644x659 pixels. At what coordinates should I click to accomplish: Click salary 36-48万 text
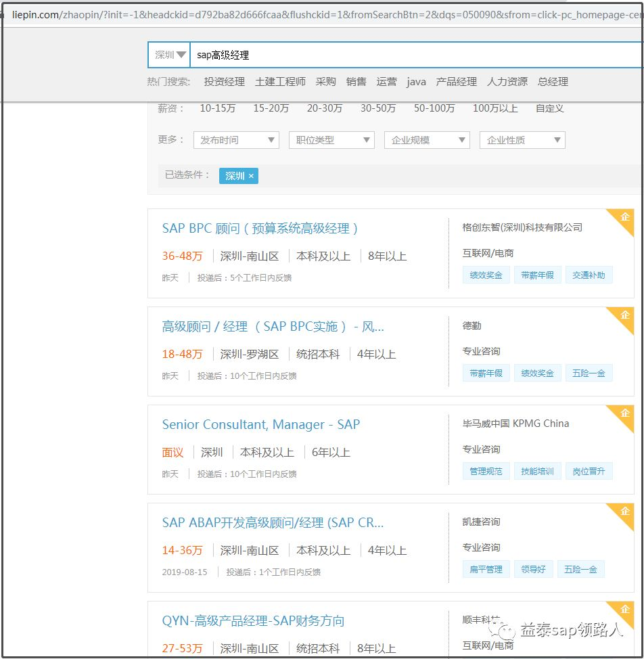point(183,256)
